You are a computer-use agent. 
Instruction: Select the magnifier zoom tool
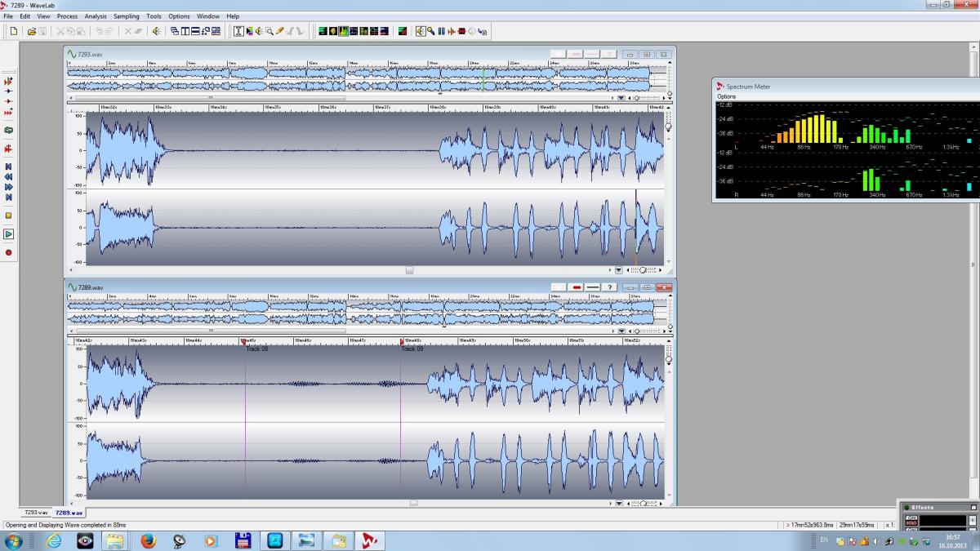(269, 31)
